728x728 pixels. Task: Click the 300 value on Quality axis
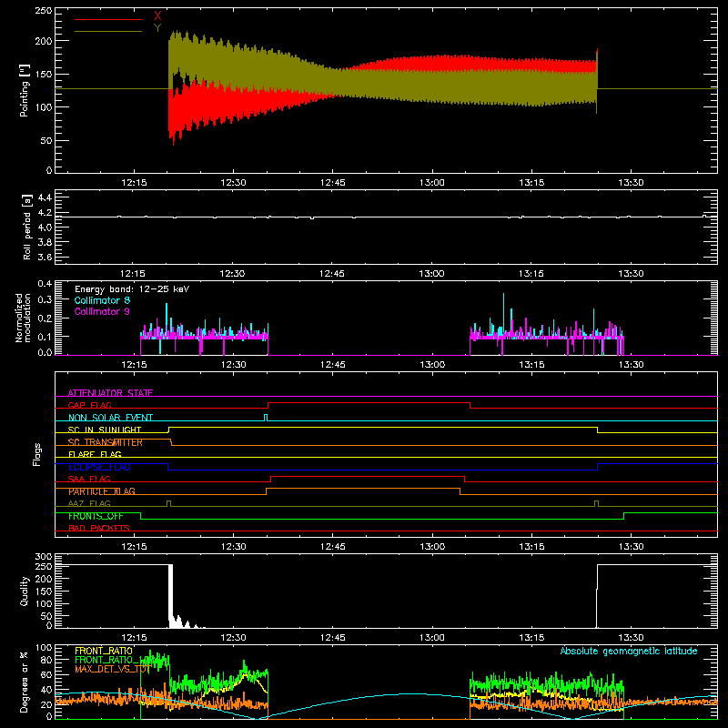point(43,557)
